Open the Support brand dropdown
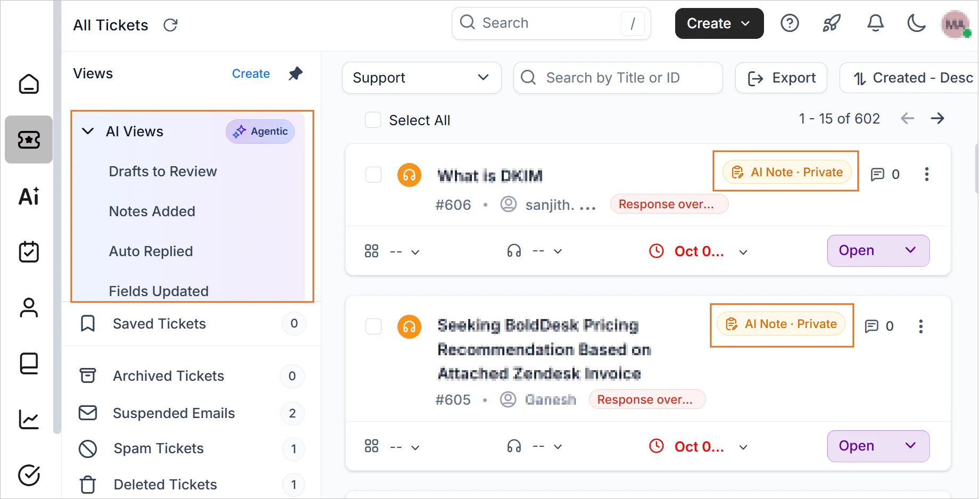Screen dimensions: 980x499 pos(421,78)
